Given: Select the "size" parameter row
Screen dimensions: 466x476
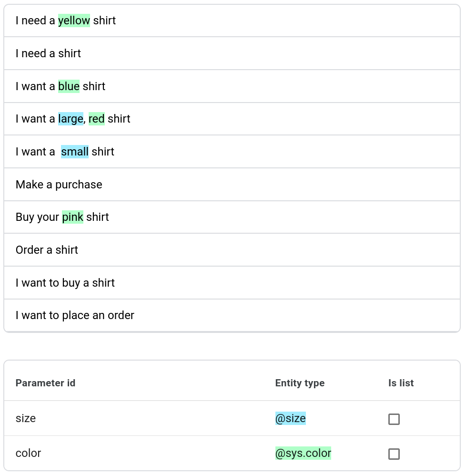Looking at the screenshot, I should pos(26,418).
